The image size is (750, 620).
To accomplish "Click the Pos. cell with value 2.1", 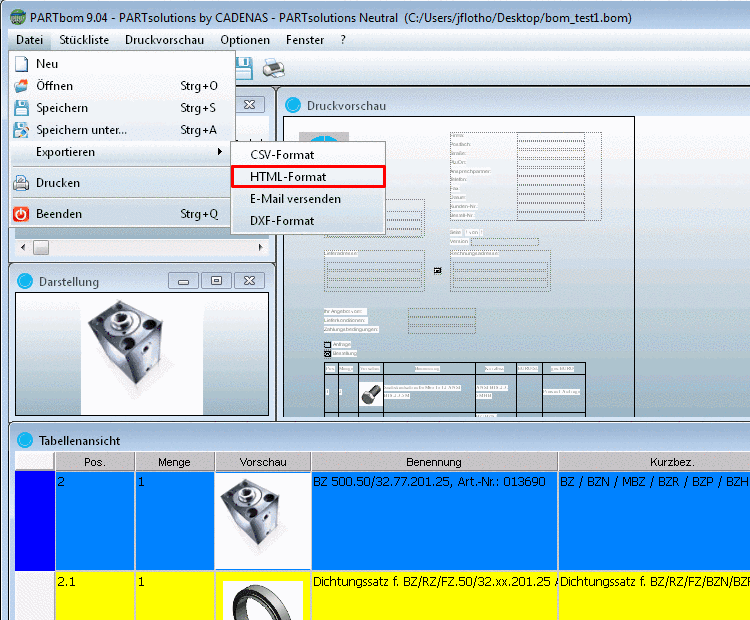I will (x=95, y=596).
